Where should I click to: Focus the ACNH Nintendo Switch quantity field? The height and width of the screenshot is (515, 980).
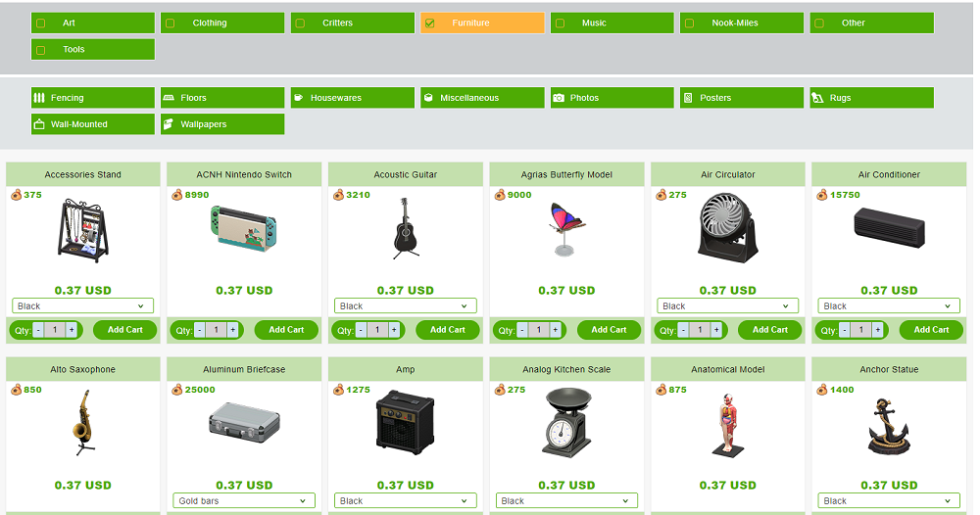(217, 330)
